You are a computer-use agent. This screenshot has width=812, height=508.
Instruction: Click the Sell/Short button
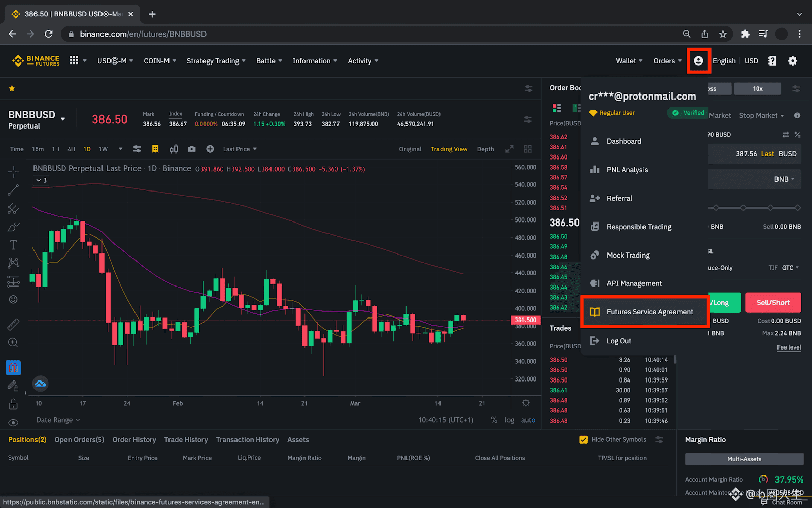[773, 303]
